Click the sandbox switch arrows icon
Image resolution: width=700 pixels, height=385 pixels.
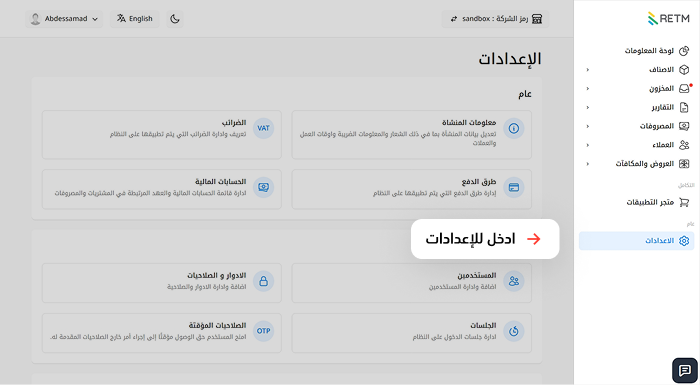pos(454,19)
